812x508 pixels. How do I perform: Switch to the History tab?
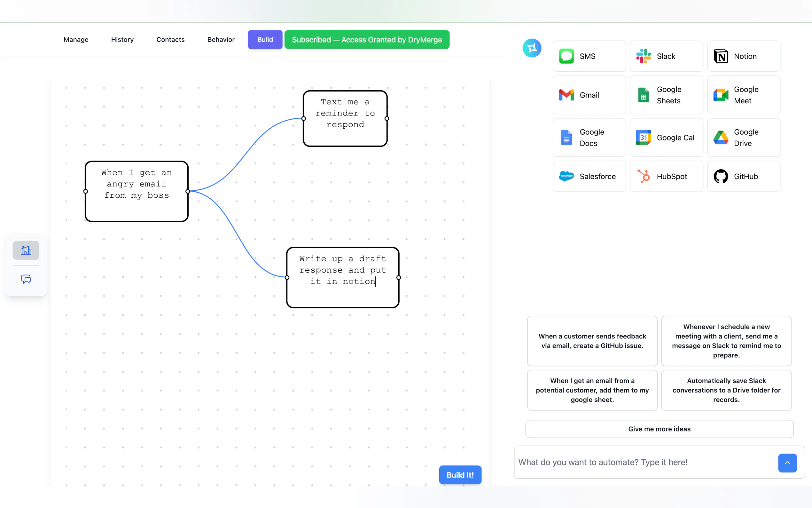122,40
